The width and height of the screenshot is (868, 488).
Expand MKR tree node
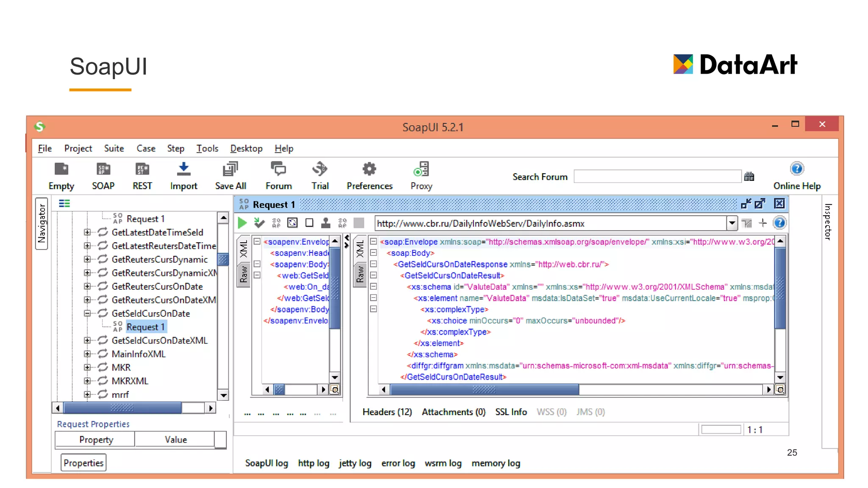[x=87, y=367]
